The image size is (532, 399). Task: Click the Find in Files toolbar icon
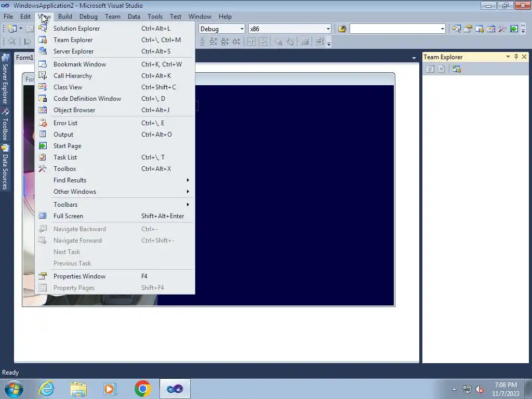342,29
